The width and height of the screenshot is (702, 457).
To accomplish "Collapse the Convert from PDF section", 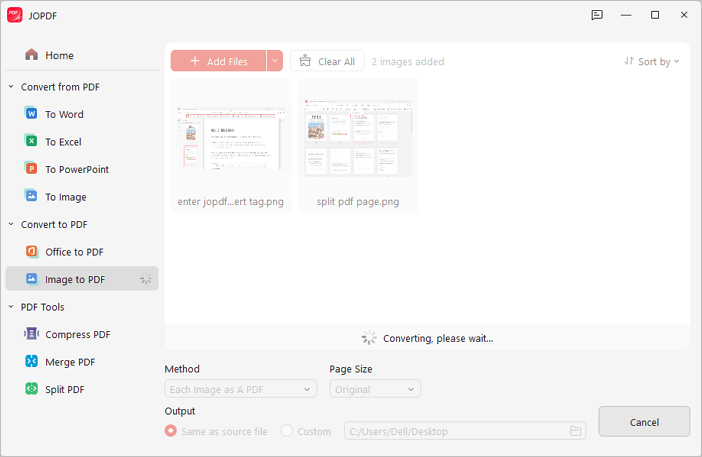I will [11, 87].
